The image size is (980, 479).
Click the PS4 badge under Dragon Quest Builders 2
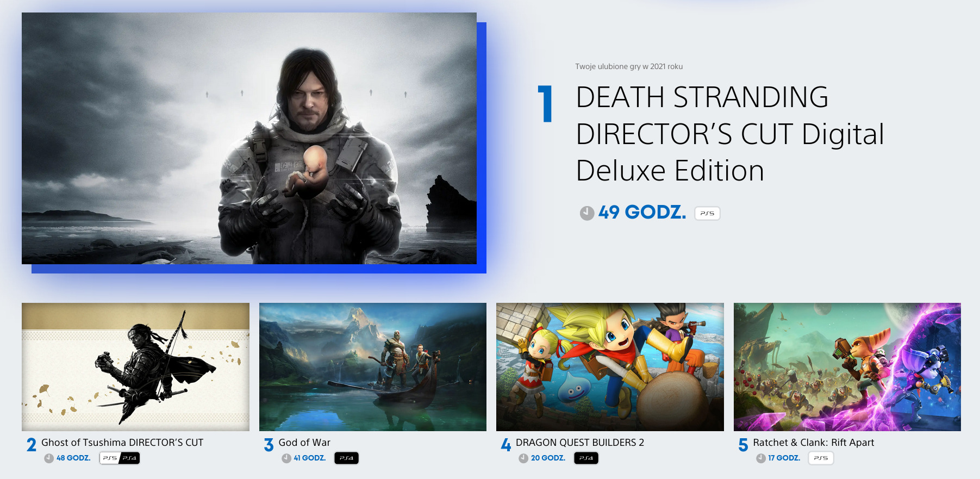(x=586, y=458)
